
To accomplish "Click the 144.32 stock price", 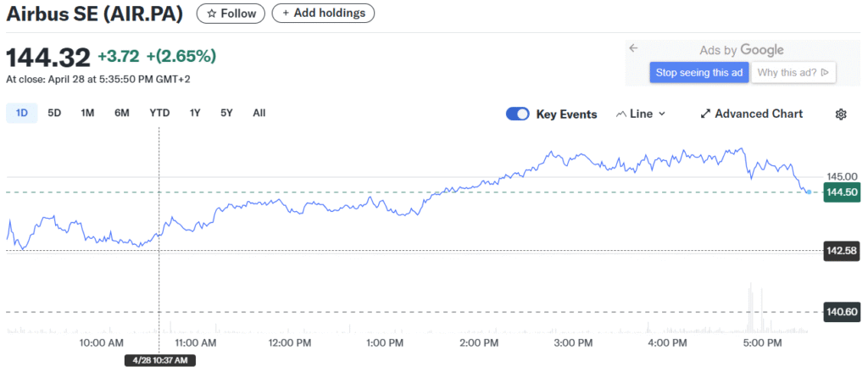I will point(47,57).
